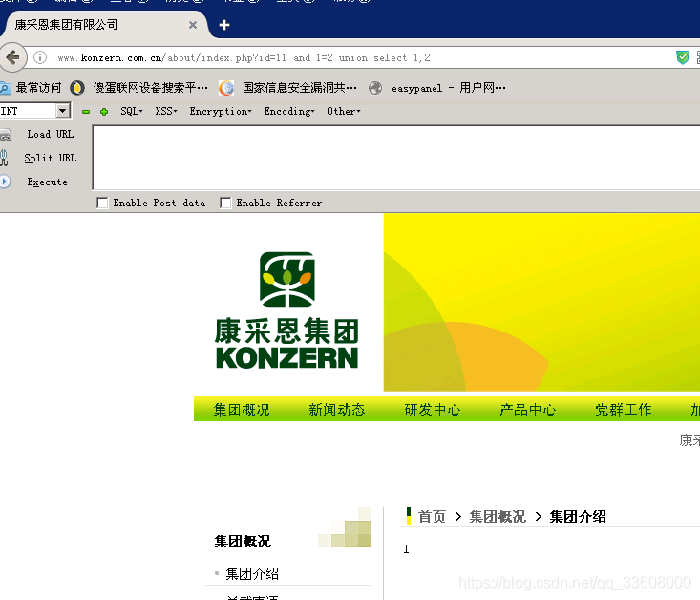Click the 国家信息安全漏洞 bookmark favicon

click(x=226, y=88)
